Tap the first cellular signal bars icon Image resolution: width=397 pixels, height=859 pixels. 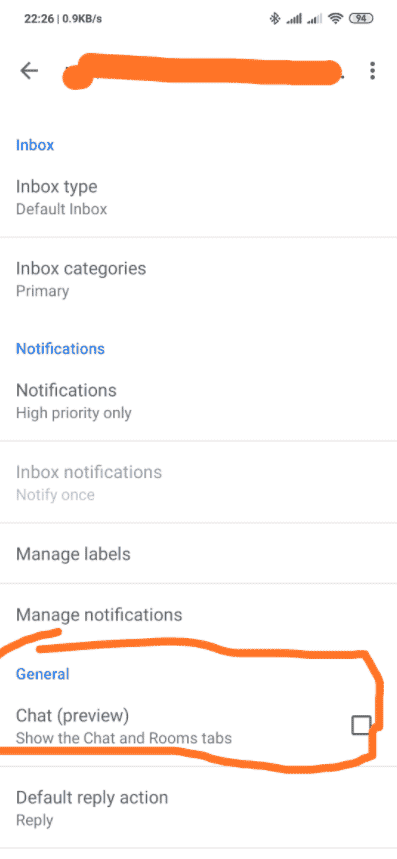[294, 19]
